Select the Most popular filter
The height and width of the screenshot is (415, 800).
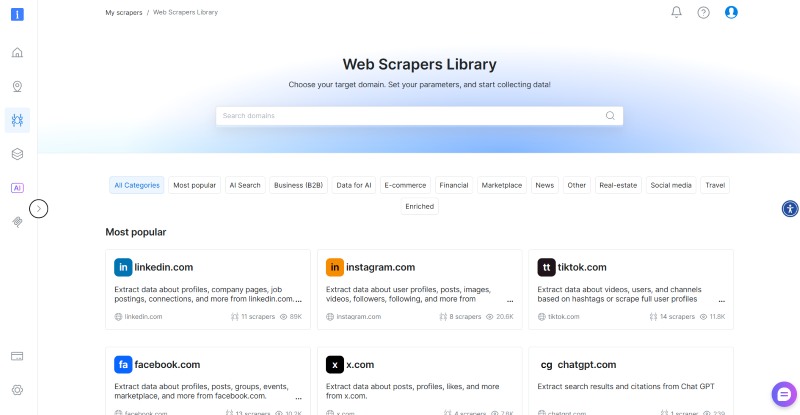(194, 185)
